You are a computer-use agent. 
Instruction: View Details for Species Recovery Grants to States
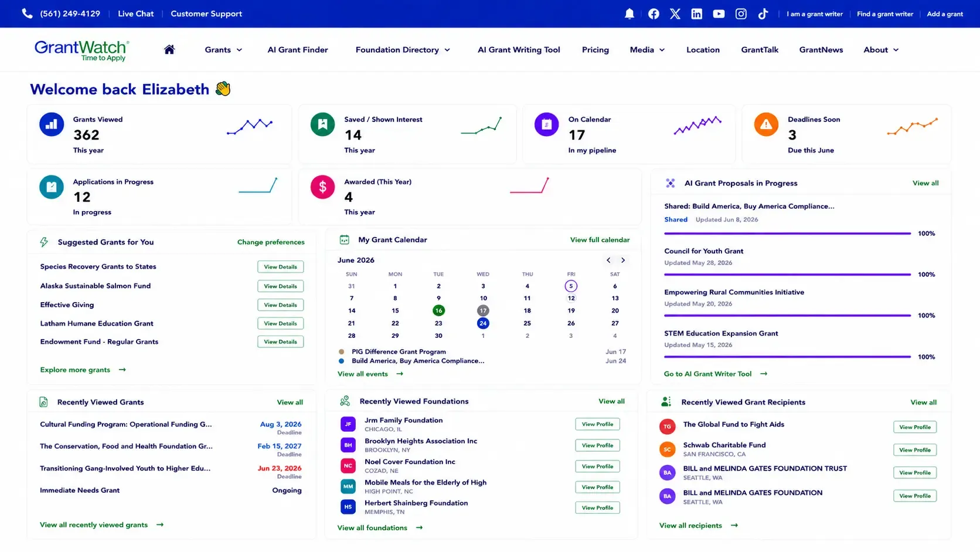[280, 267]
